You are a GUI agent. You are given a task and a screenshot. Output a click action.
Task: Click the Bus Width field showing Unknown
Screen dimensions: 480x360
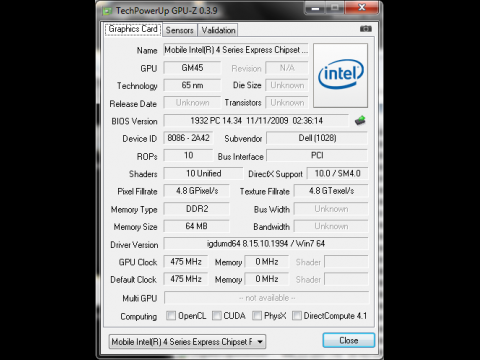click(x=331, y=209)
